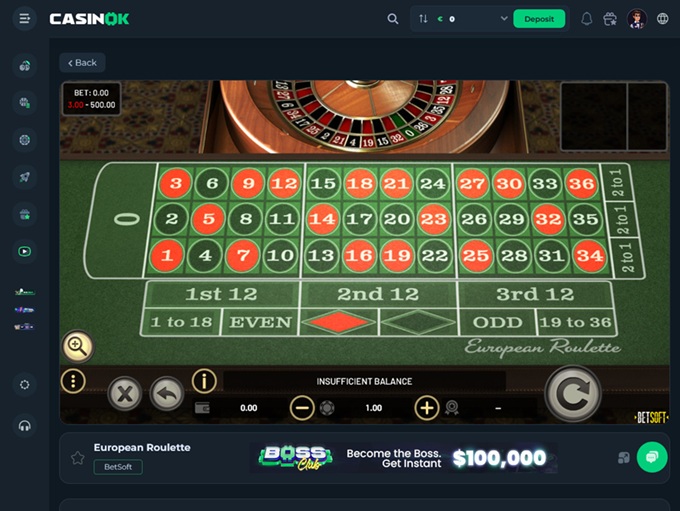Open notifications bell
Screen dimensions: 680x511
(586, 19)
